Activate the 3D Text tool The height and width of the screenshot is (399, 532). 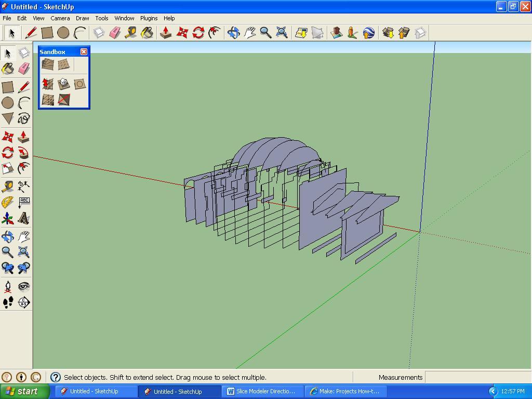[23, 218]
